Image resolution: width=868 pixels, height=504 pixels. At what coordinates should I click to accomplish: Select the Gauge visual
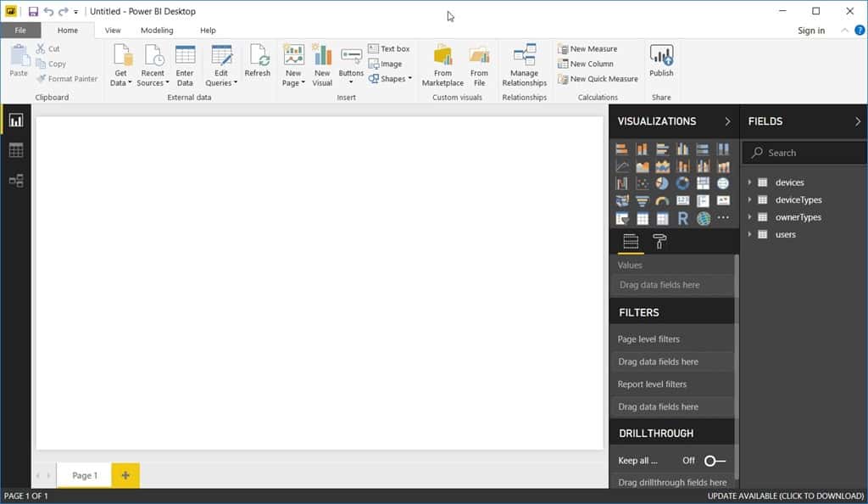click(x=662, y=200)
